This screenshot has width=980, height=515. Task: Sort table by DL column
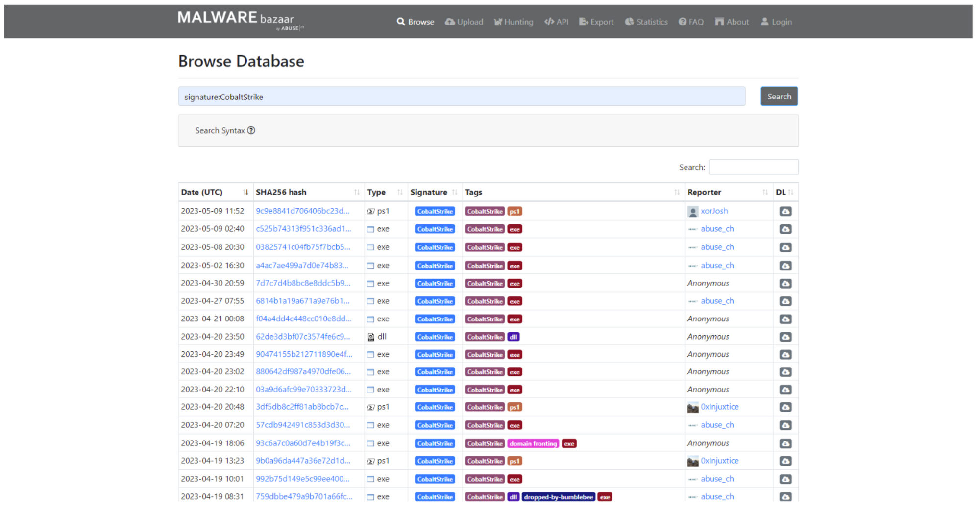pos(785,192)
